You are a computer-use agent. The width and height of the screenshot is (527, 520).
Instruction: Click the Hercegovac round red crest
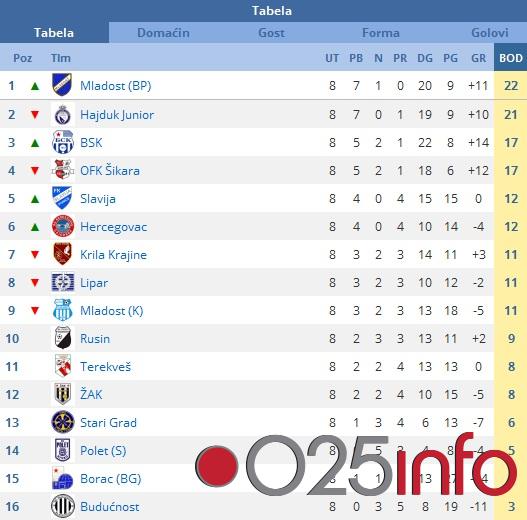click(63, 226)
